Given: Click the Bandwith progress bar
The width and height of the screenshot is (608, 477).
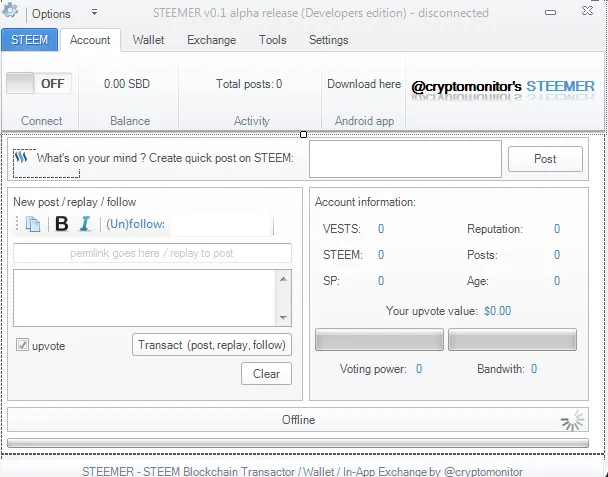Looking at the screenshot, I should (512, 340).
